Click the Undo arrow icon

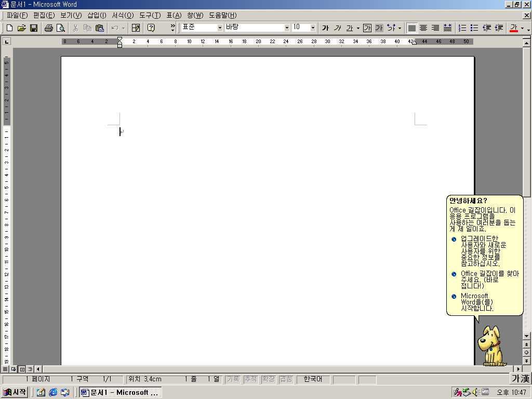pos(115,28)
